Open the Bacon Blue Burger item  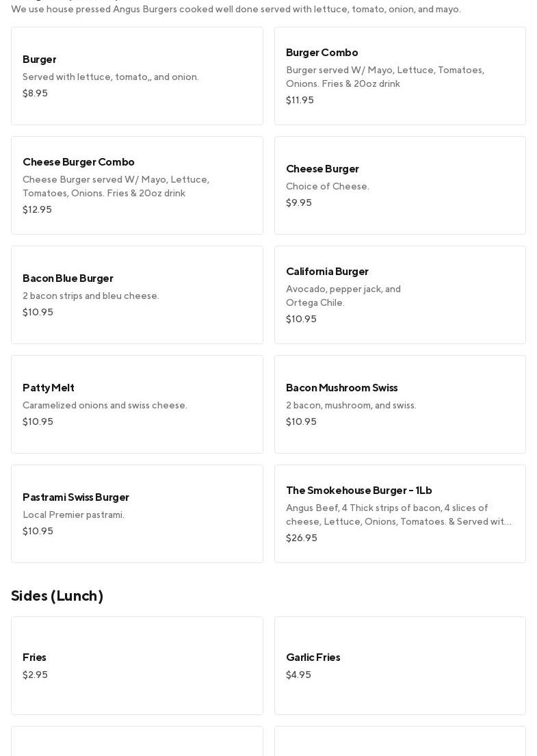(x=137, y=295)
